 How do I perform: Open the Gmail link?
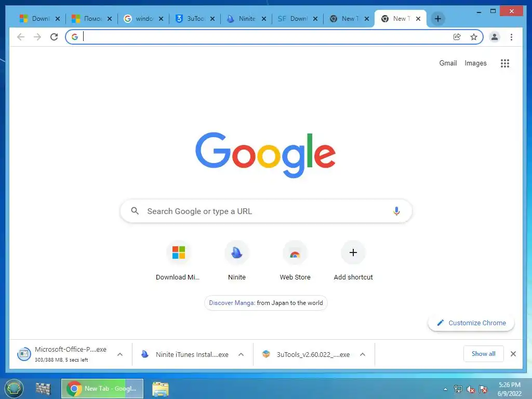point(448,63)
